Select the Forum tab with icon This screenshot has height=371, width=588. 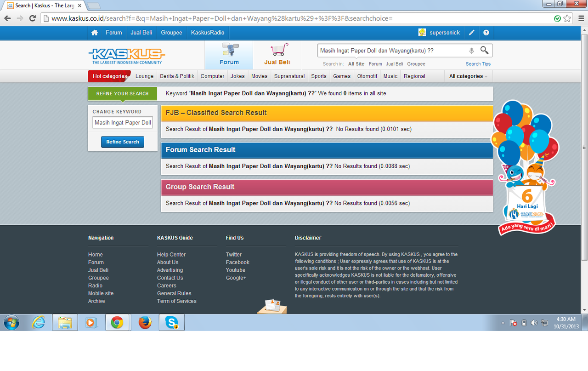pos(229,55)
